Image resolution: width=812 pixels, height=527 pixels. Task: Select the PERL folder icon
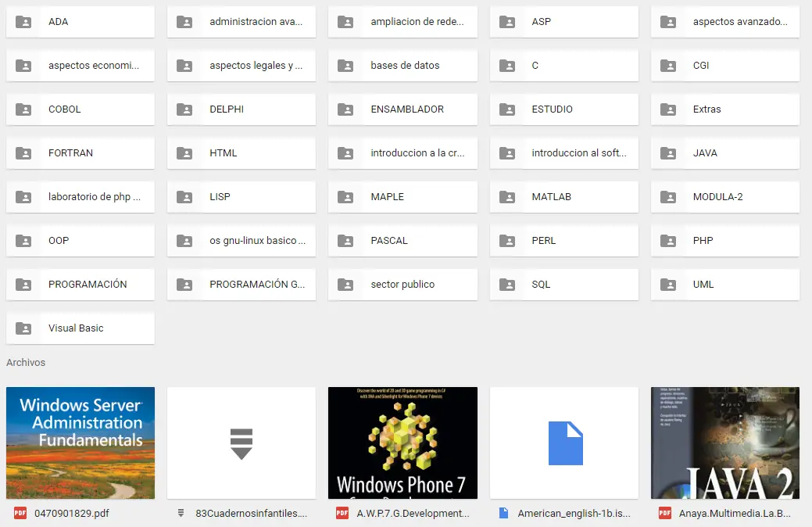(x=507, y=241)
